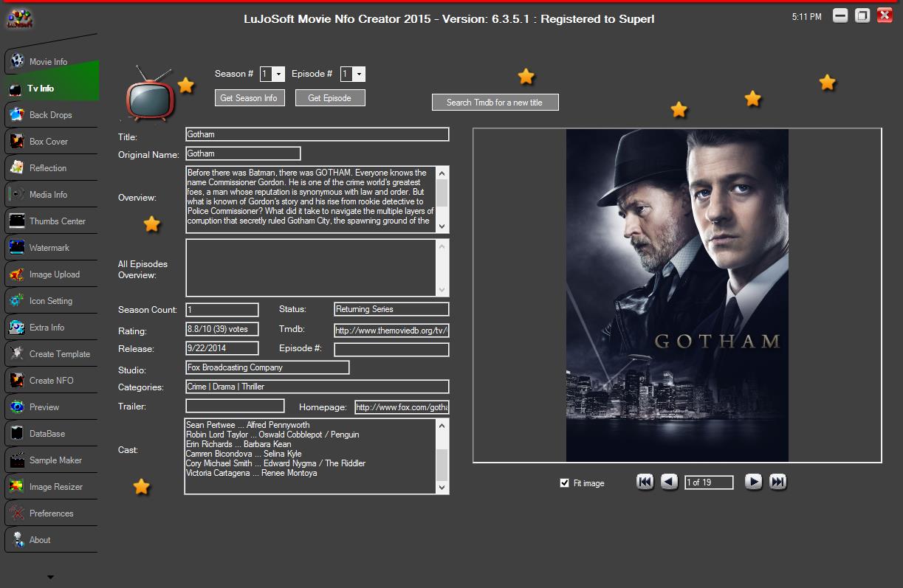Select the Watermark tool icon
The image size is (903, 588).
[16, 247]
